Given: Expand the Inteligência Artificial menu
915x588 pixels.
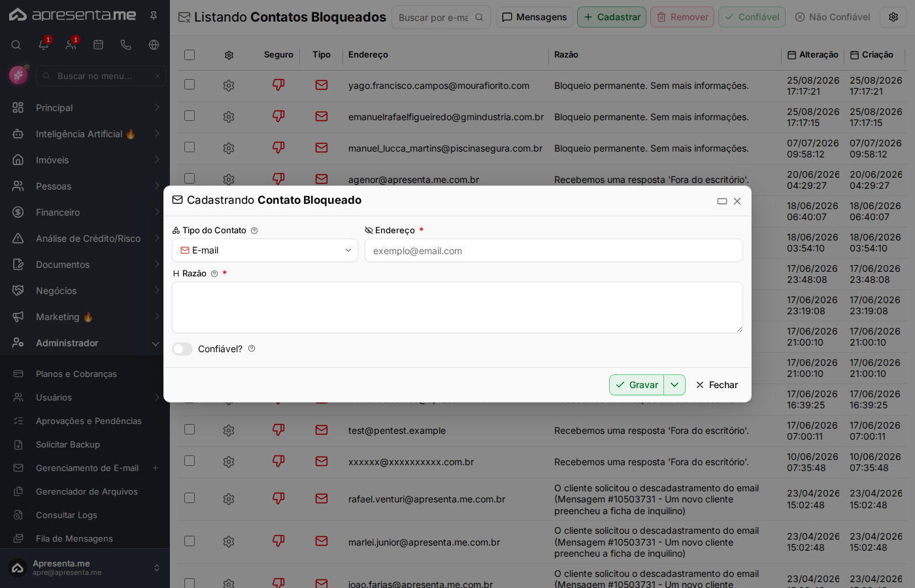Looking at the screenshot, I should 85,134.
